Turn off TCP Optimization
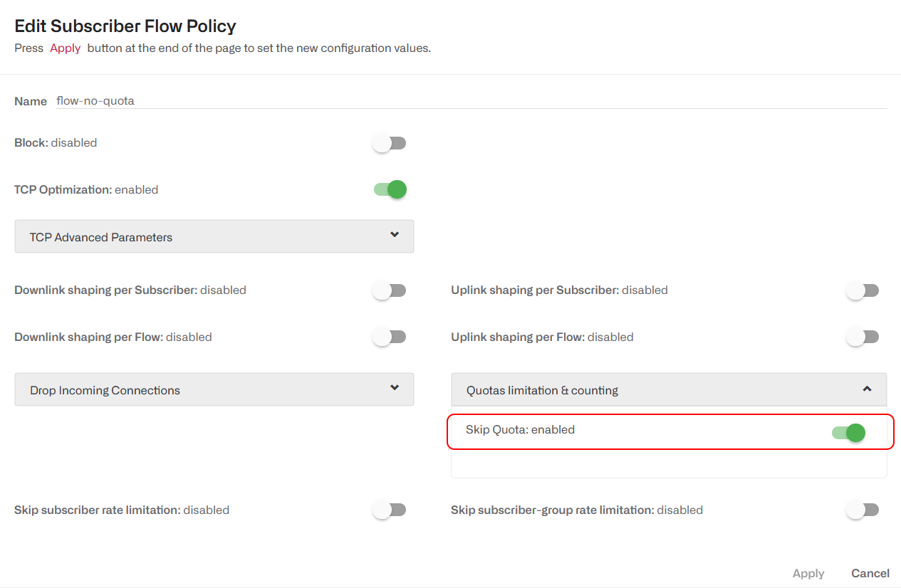 tap(389, 189)
